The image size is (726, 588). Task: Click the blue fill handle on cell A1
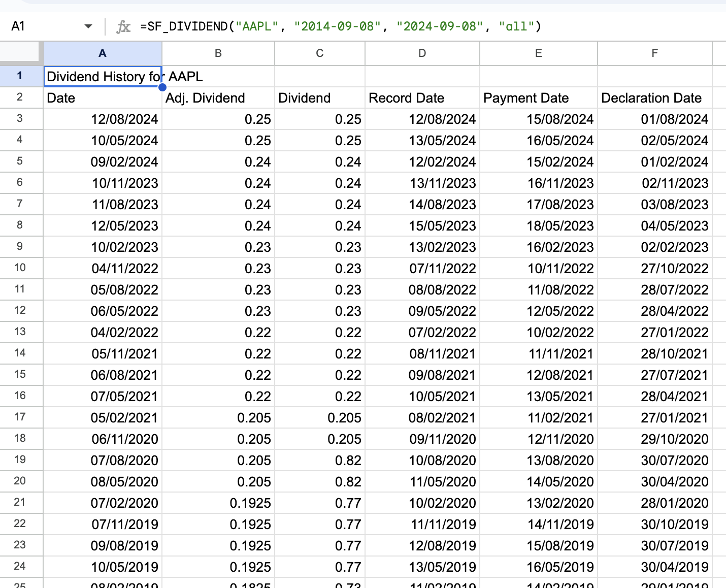[161, 87]
